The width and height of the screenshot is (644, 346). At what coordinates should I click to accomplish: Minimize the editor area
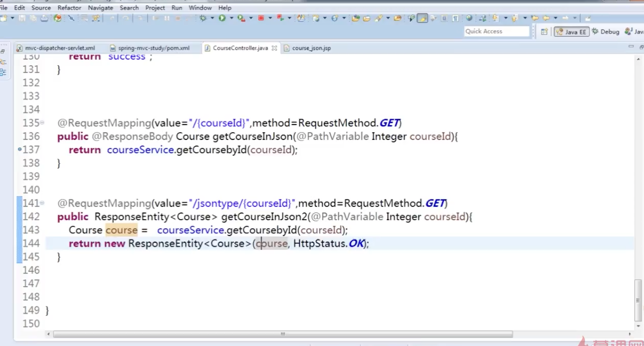click(631, 47)
